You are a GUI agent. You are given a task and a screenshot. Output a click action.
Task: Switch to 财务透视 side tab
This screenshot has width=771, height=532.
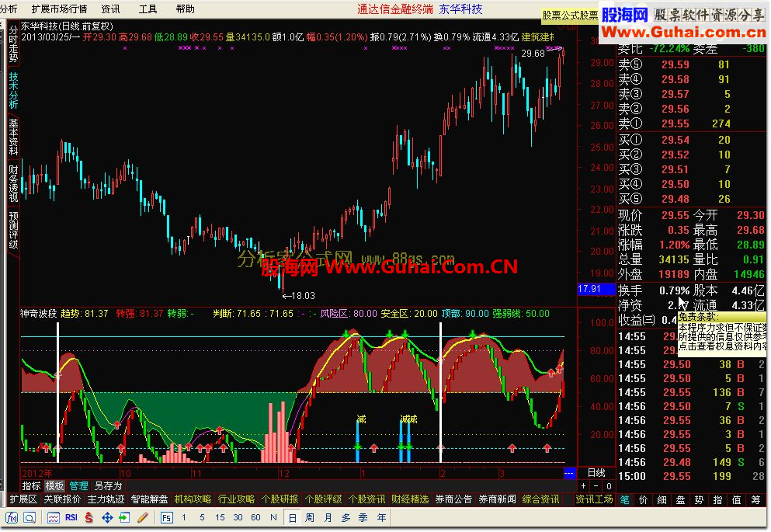pyautogui.click(x=13, y=183)
